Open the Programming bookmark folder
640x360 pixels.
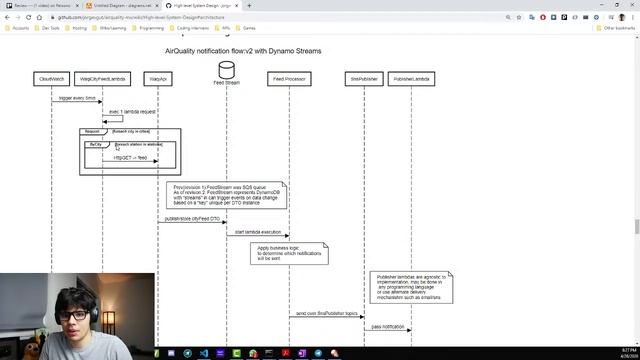coord(148,28)
